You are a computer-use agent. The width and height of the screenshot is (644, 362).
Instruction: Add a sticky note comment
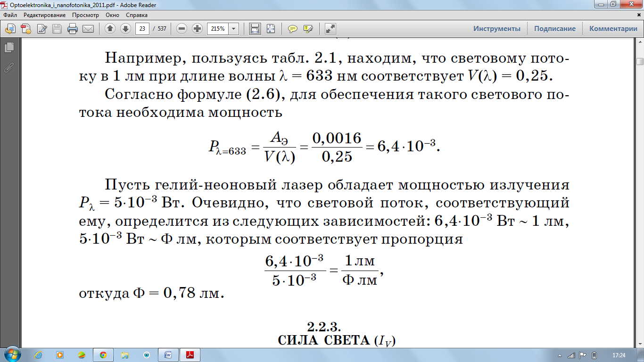coord(293,29)
